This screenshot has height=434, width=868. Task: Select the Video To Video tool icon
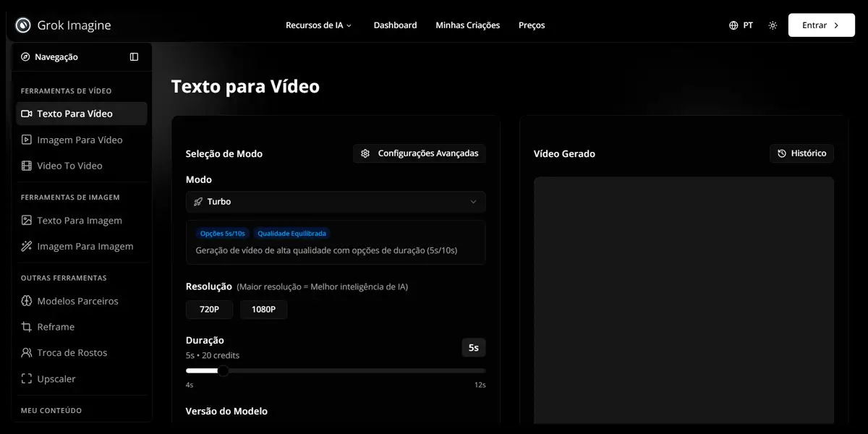(x=25, y=166)
